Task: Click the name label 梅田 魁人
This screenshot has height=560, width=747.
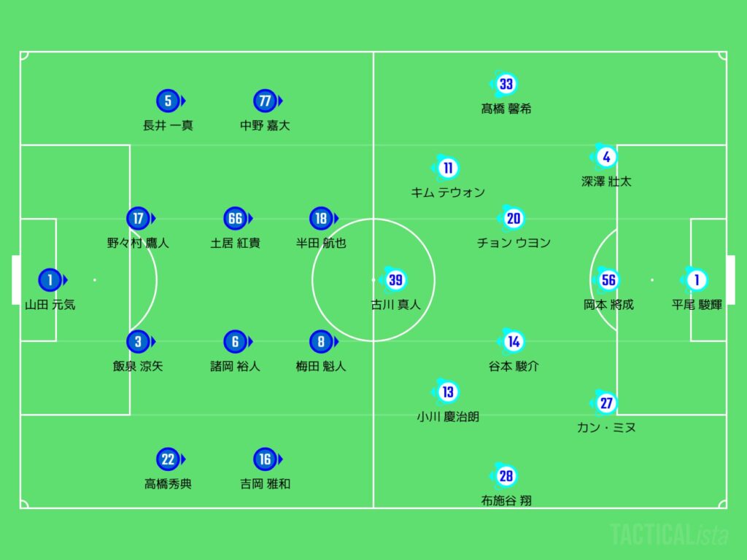Action: (321, 366)
